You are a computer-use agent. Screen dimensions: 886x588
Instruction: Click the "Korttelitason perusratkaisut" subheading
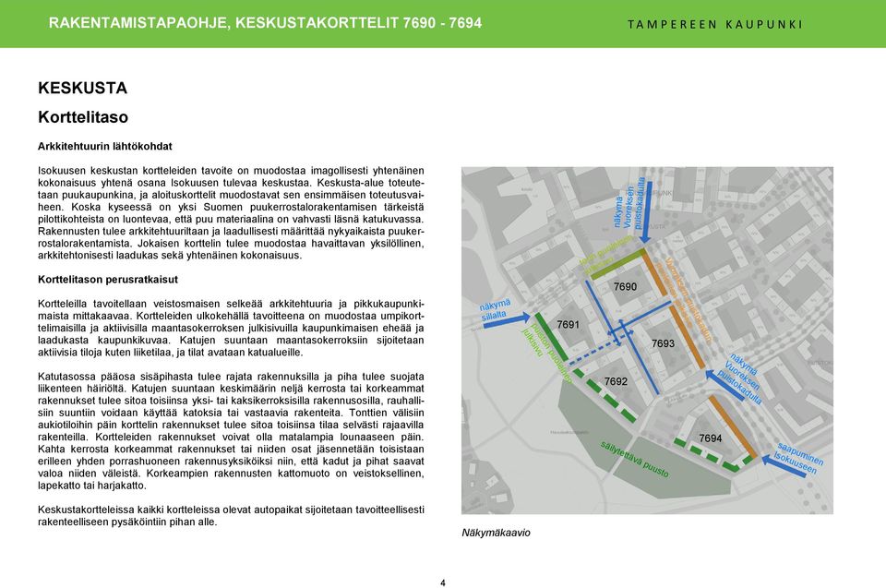[108, 280]
